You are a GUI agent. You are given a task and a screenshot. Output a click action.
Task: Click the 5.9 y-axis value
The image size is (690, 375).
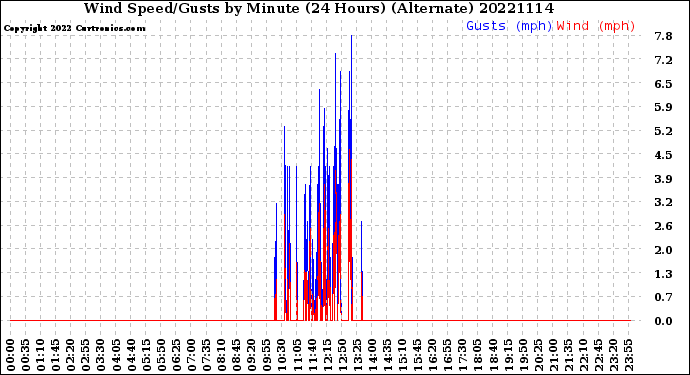(x=664, y=107)
